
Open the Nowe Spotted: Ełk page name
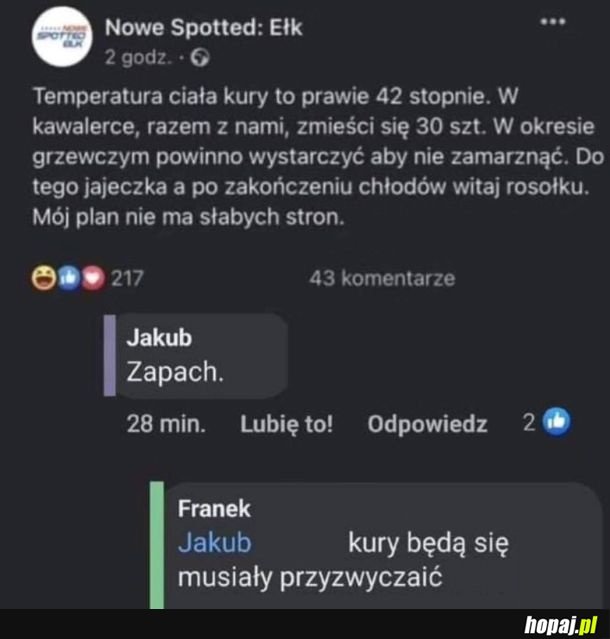click(x=203, y=27)
